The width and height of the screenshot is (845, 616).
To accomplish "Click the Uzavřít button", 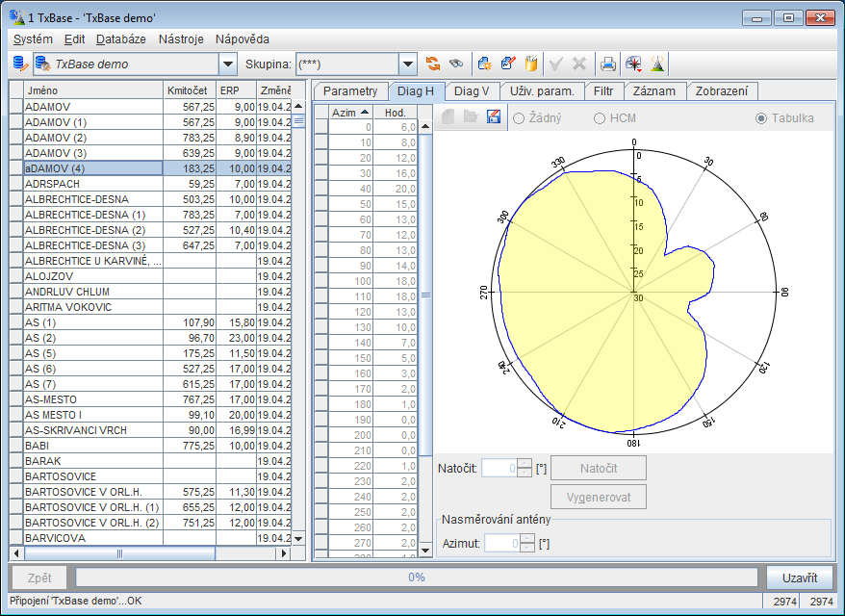I will (800, 577).
